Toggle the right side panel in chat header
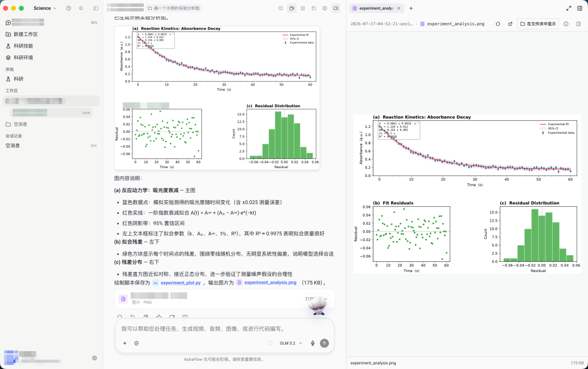The width and height of the screenshot is (588, 369). tap(336, 8)
